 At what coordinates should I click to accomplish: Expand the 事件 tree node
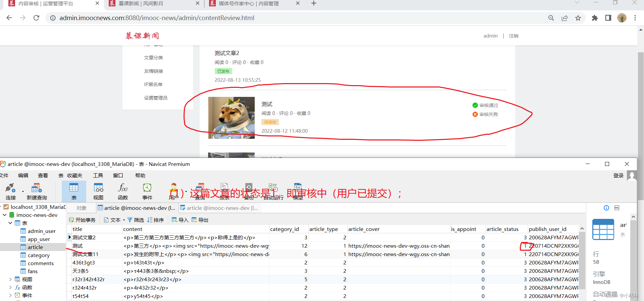point(10,295)
